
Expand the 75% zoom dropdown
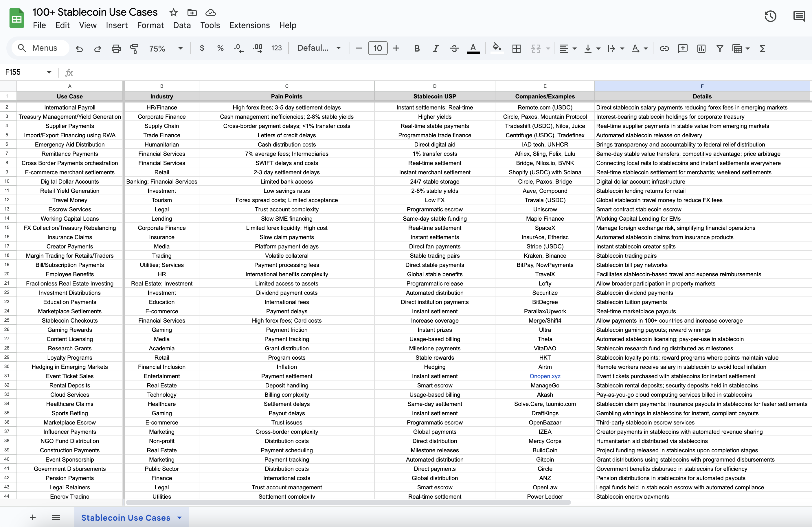(x=166, y=48)
